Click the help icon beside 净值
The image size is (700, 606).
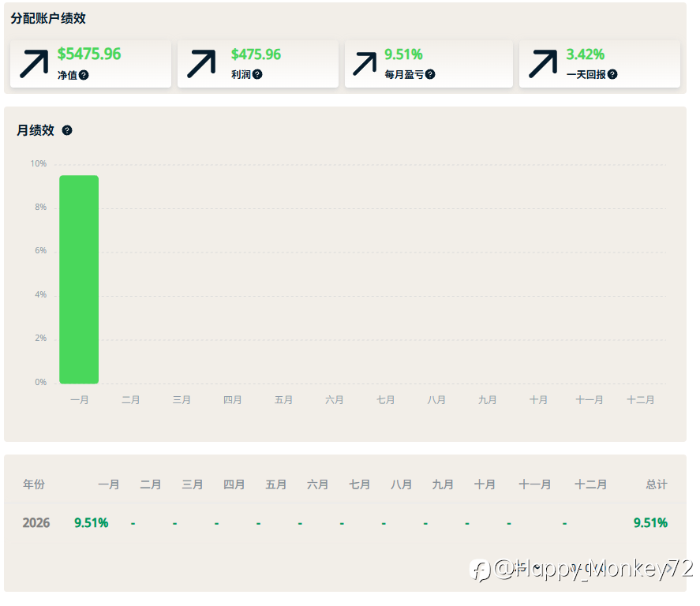click(84, 75)
